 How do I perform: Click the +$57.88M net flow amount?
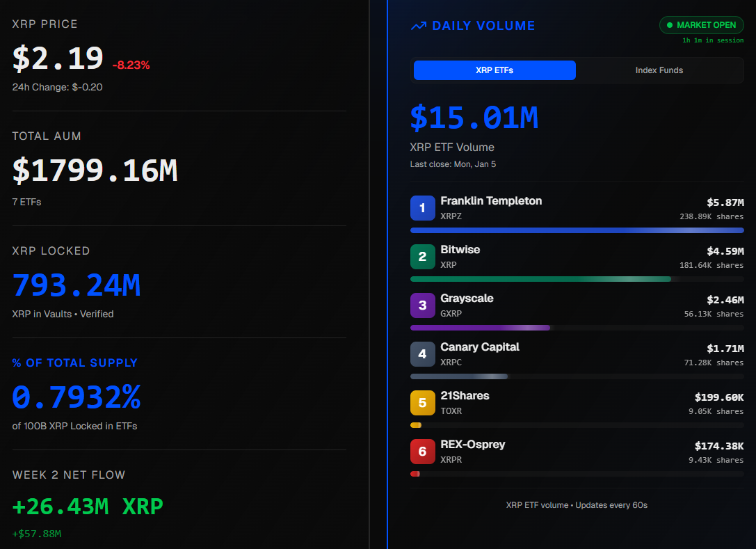tap(37, 534)
